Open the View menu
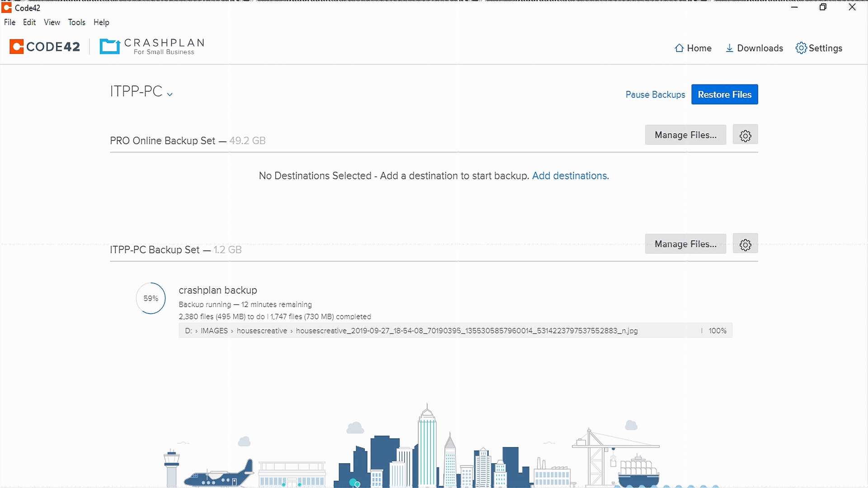 pos(52,22)
